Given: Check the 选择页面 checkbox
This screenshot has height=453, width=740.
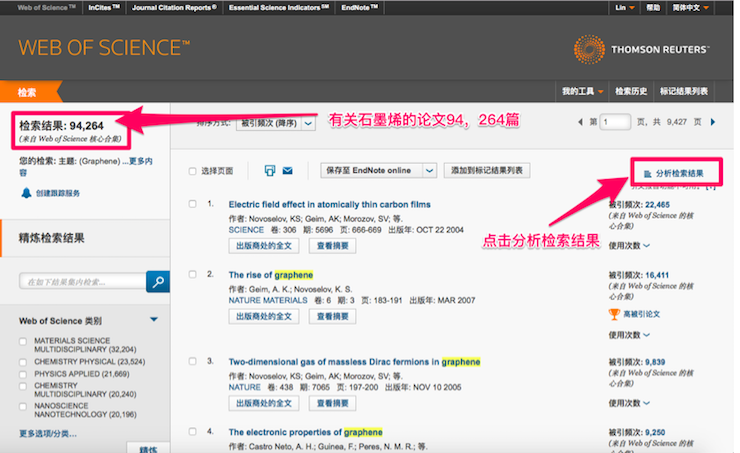Looking at the screenshot, I should [192, 171].
